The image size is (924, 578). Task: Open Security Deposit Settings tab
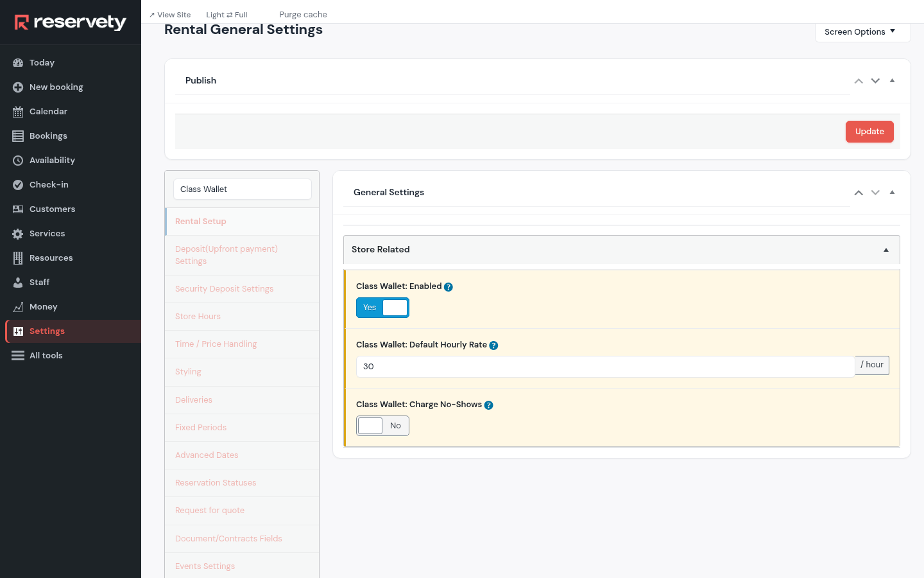point(242,289)
